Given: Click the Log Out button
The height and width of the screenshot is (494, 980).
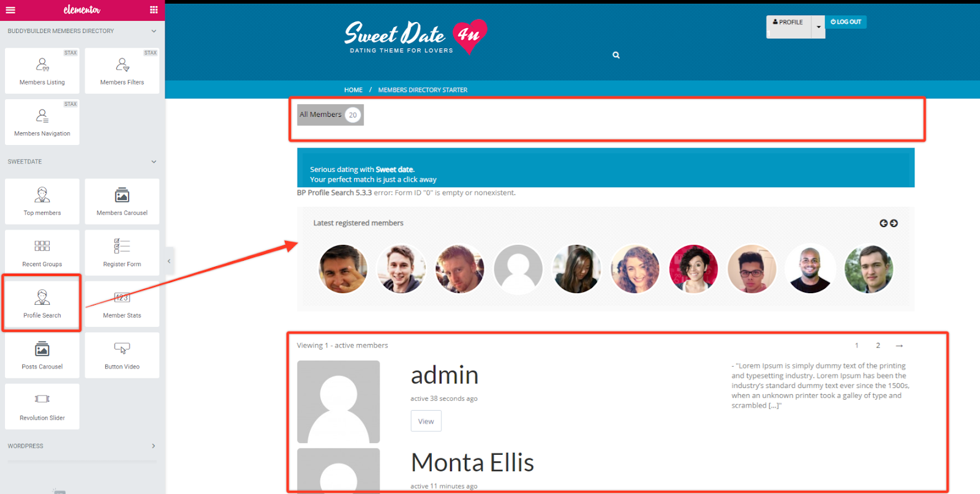Looking at the screenshot, I should [846, 22].
